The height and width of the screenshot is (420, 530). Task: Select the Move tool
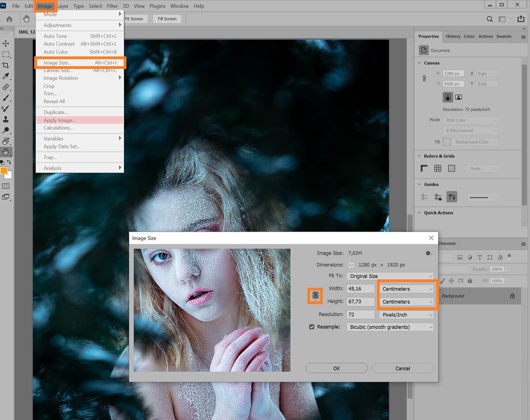[6, 43]
